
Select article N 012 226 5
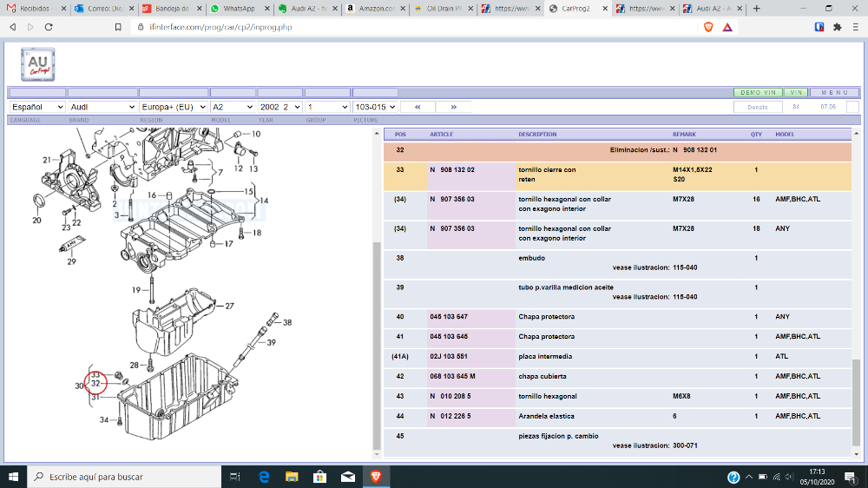(450, 417)
